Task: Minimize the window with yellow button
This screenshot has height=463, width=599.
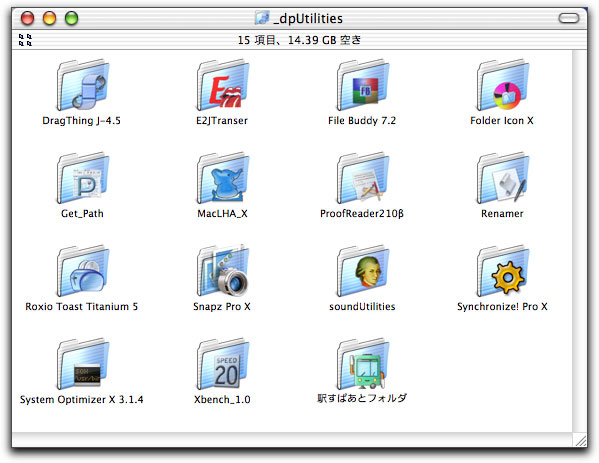Action: [x=50, y=18]
